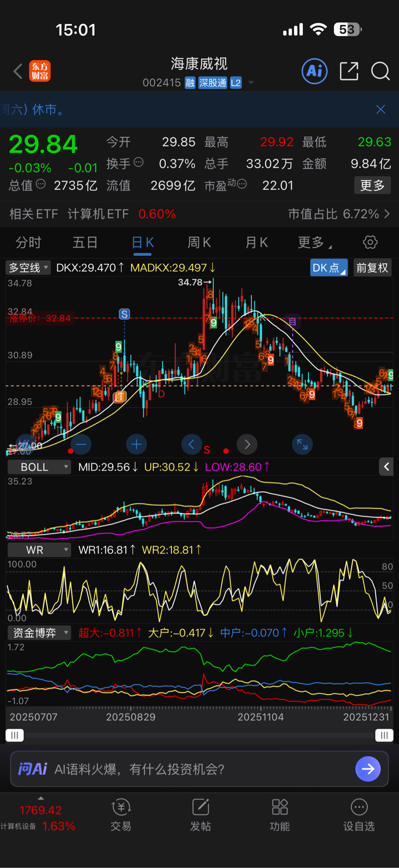Move chart left with arrow icon
This screenshot has height=868, width=399.
click(x=191, y=444)
